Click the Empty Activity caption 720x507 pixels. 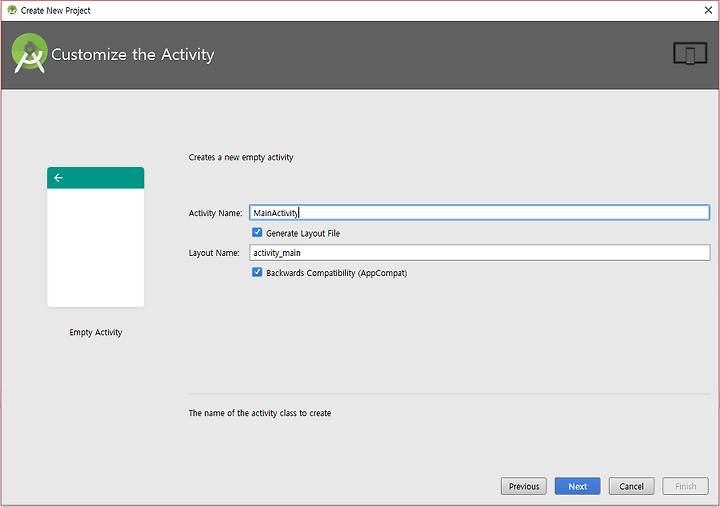[96, 332]
